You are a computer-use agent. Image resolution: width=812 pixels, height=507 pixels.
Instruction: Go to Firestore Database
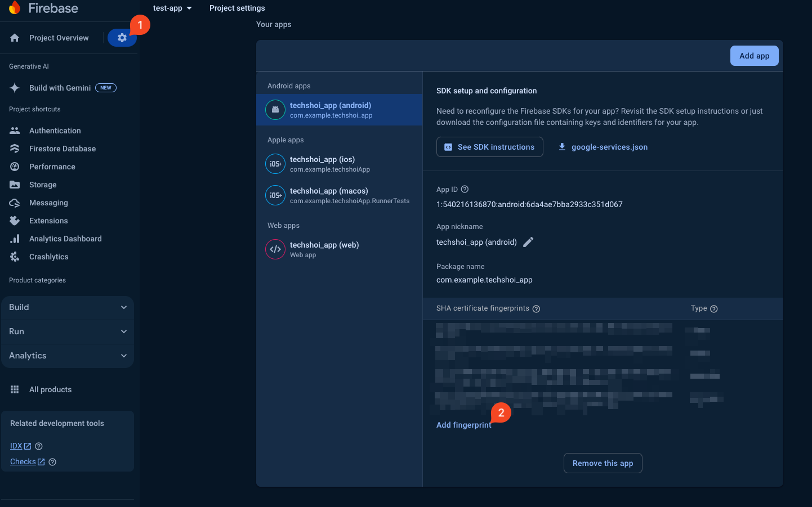(62, 149)
